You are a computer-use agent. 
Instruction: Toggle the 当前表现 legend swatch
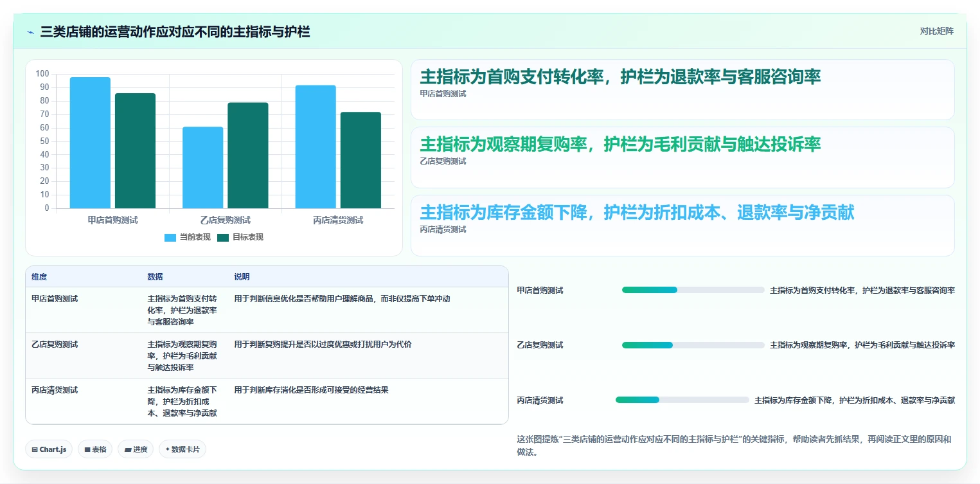click(x=170, y=237)
